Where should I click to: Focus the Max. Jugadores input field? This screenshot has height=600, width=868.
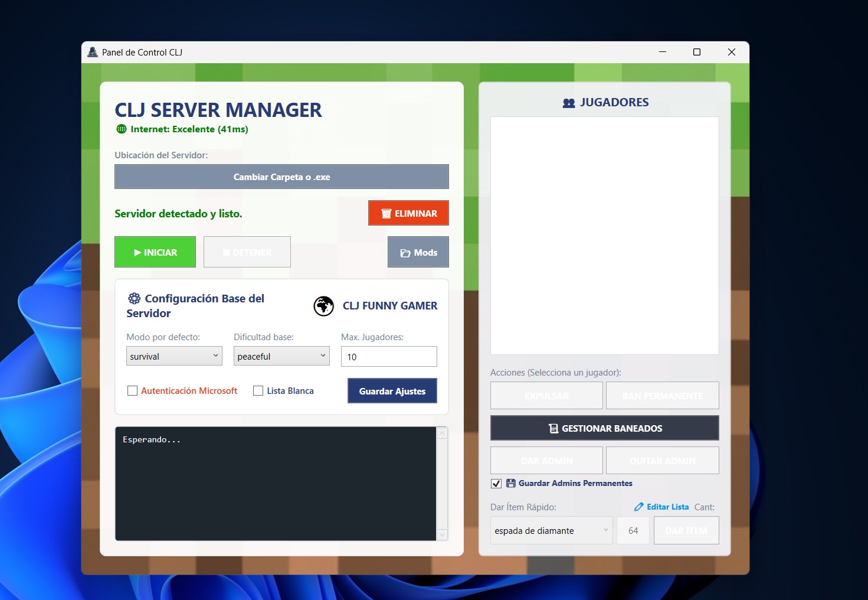tap(389, 357)
